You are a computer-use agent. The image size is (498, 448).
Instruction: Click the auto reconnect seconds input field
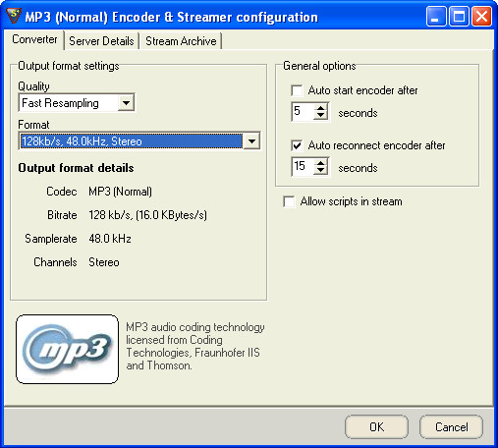(303, 167)
